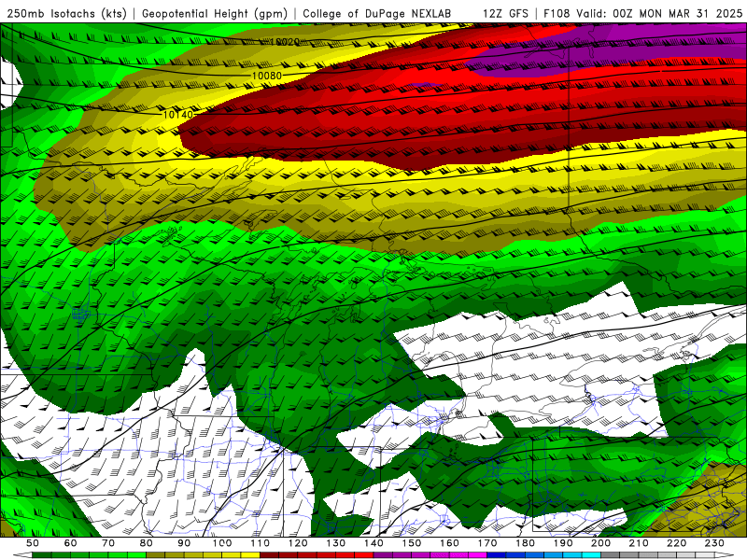Click the 60 value on the color scale
747x560 pixels.
coord(70,543)
